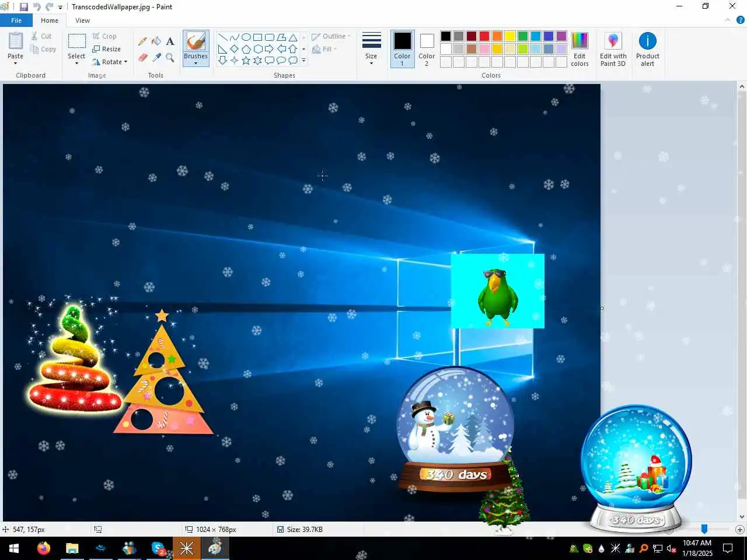The image size is (747, 560).
Task: Activate Color 1 foreground selector
Action: (402, 49)
